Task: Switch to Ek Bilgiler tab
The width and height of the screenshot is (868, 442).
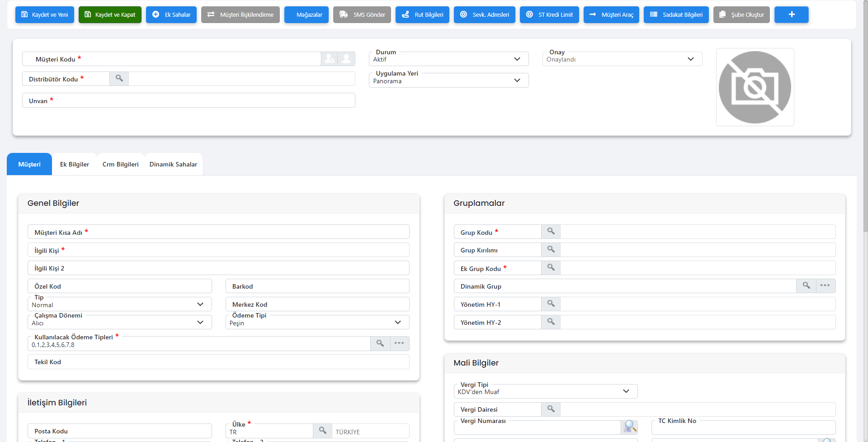Action: [75, 164]
